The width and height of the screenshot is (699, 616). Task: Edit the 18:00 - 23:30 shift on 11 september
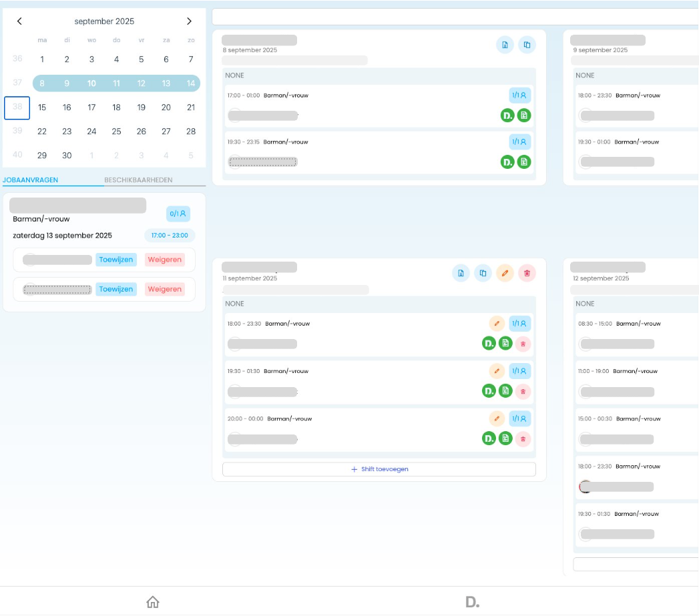coord(497,324)
